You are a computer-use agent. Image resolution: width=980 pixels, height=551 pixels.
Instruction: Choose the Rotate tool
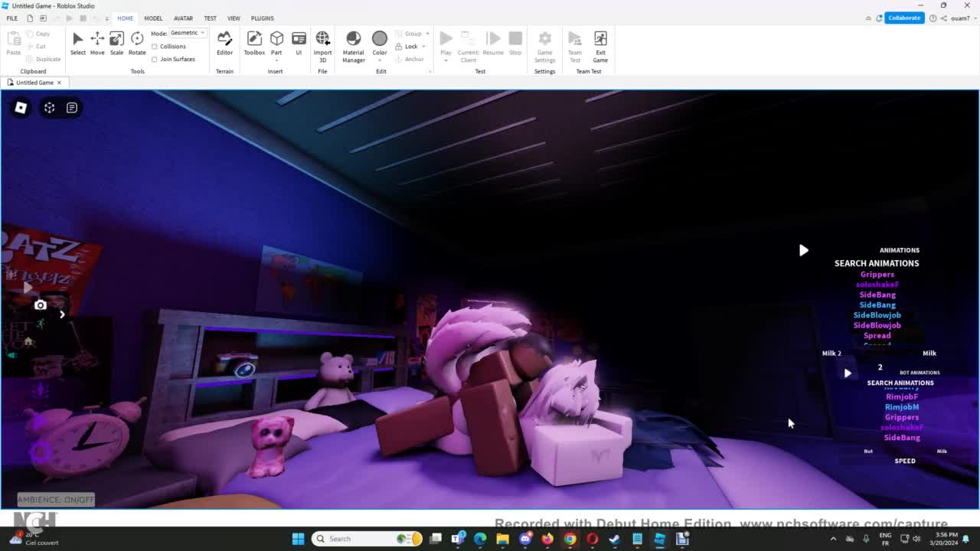pos(137,43)
